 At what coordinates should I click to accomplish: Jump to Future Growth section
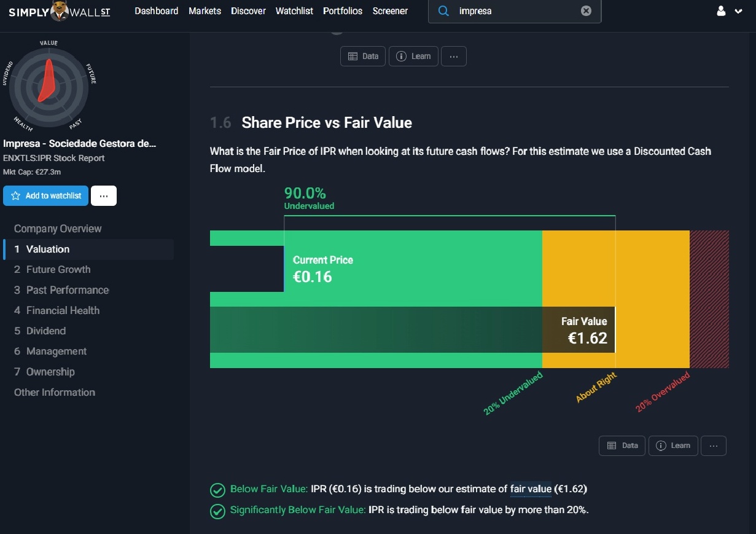[x=58, y=269]
